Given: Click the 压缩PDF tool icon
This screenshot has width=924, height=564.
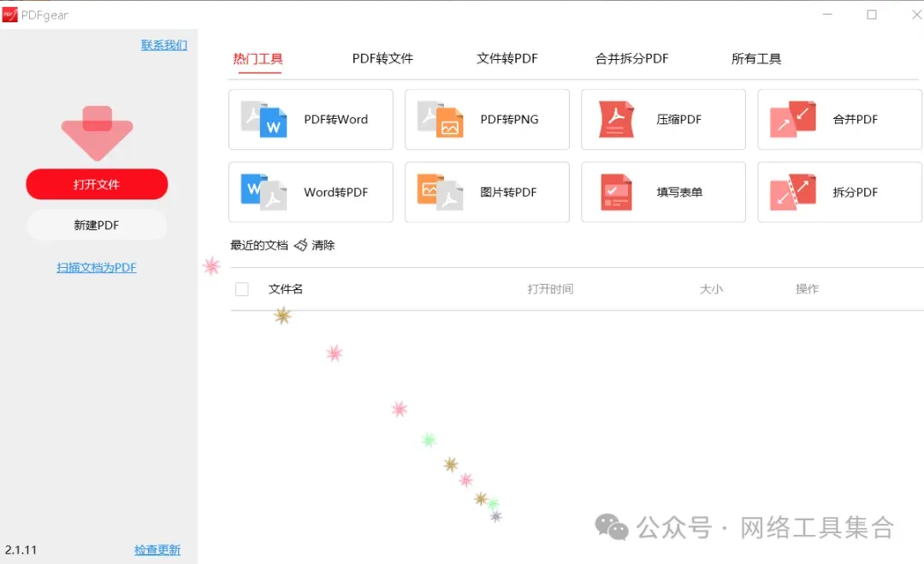Looking at the screenshot, I should click(616, 119).
